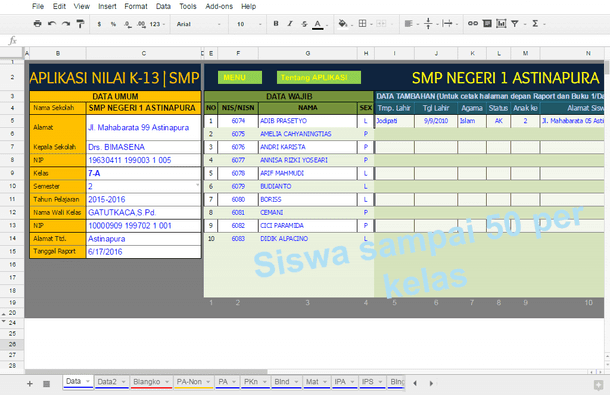Open the Data menu
Image resolution: width=610 pixels, height=395 pixels.
(x=163, y=6)
